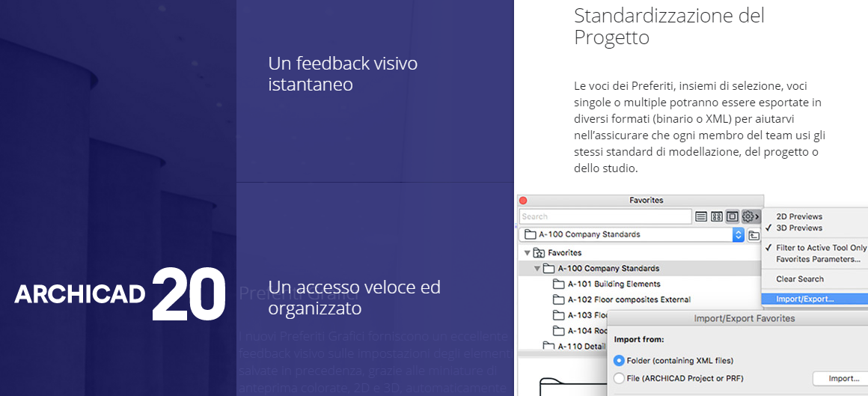Click the folder-up icon beside the folder dropdown
Image resolution: width=868 pixels, height=396 pixels.
coord(754,235)
